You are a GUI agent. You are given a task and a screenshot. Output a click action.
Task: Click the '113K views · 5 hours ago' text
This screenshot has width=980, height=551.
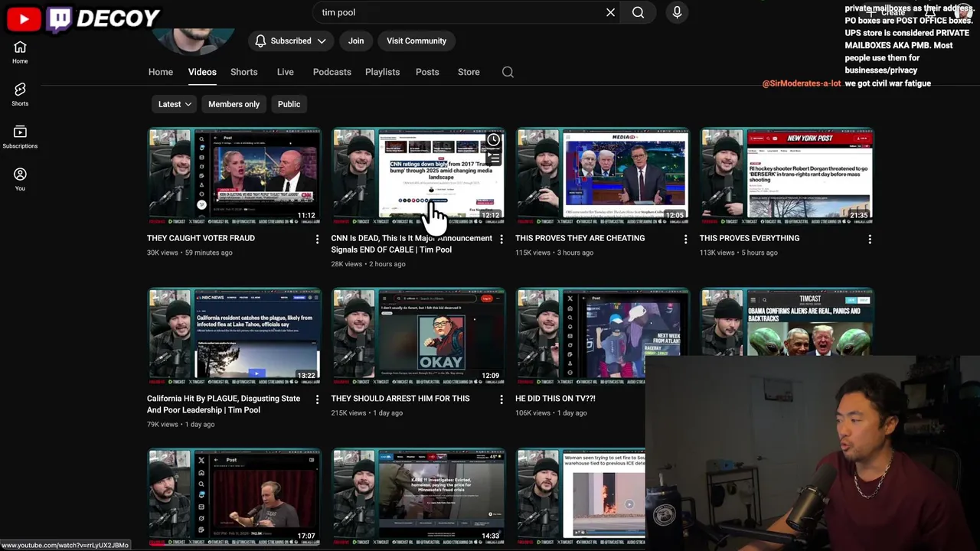(x=738, y=253)
